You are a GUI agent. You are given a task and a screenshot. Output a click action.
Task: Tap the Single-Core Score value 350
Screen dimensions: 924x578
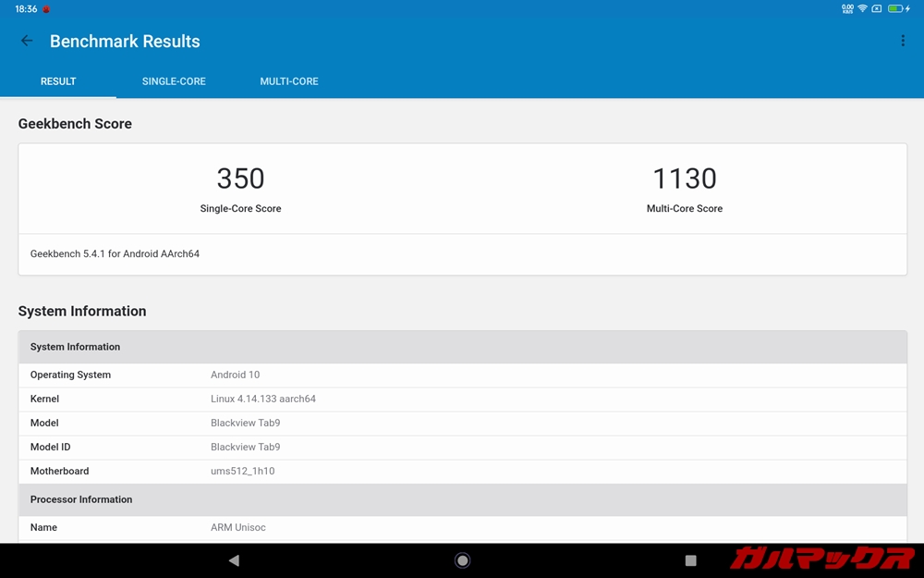240,178
